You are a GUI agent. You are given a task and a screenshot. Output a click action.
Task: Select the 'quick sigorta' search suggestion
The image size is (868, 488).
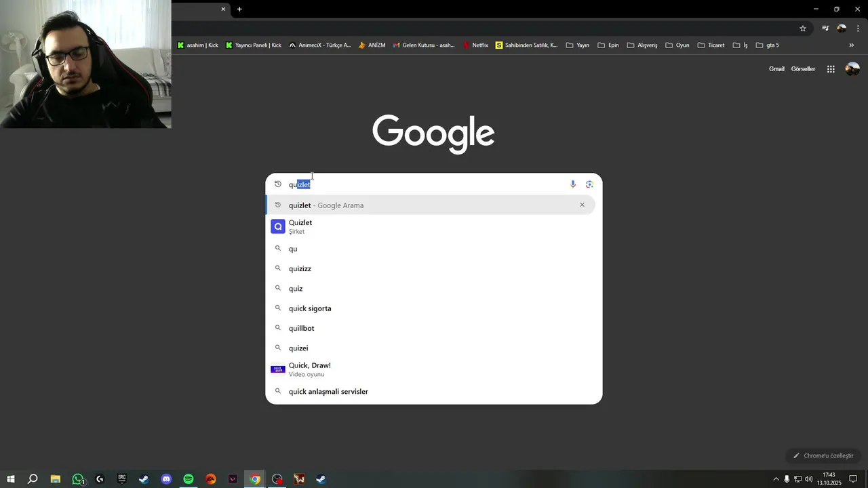point(433,308)
